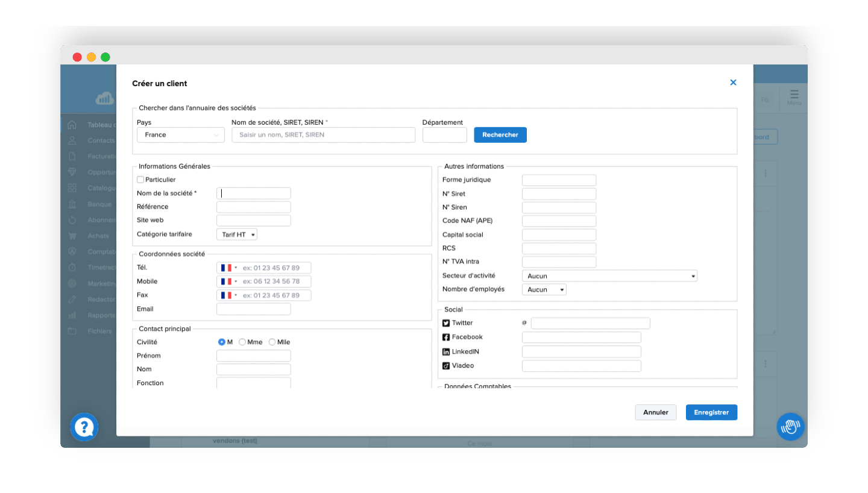
Task: Open the Tél. country flag selector
Action: click(229, 268)
